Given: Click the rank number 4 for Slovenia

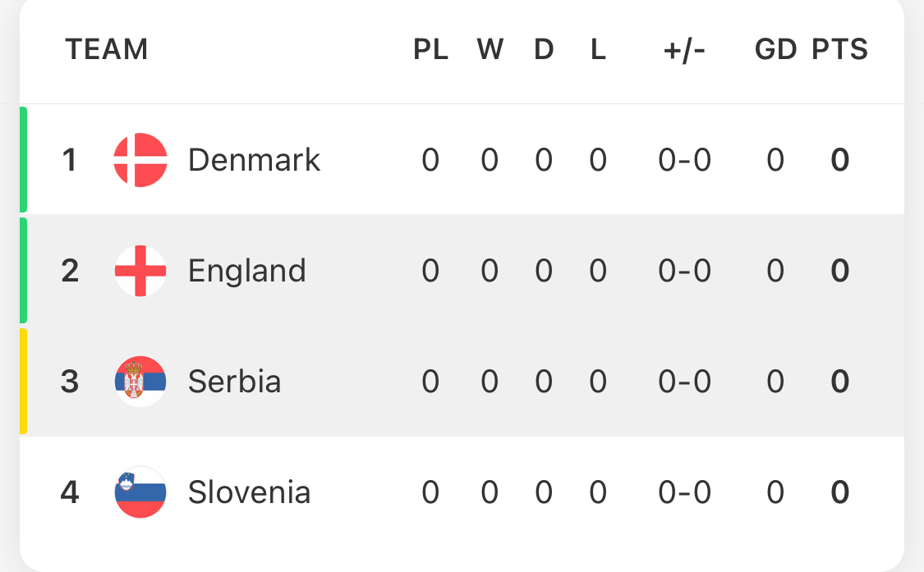Looking at the screenshot, I should [x=70, y=492].
